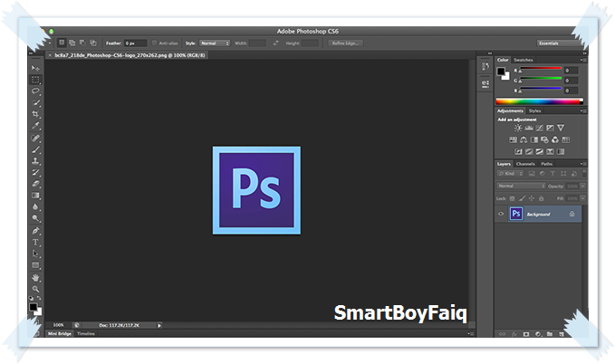Close the open PNG document tab
Screen dimensions: 615x364
click(50, 55)
